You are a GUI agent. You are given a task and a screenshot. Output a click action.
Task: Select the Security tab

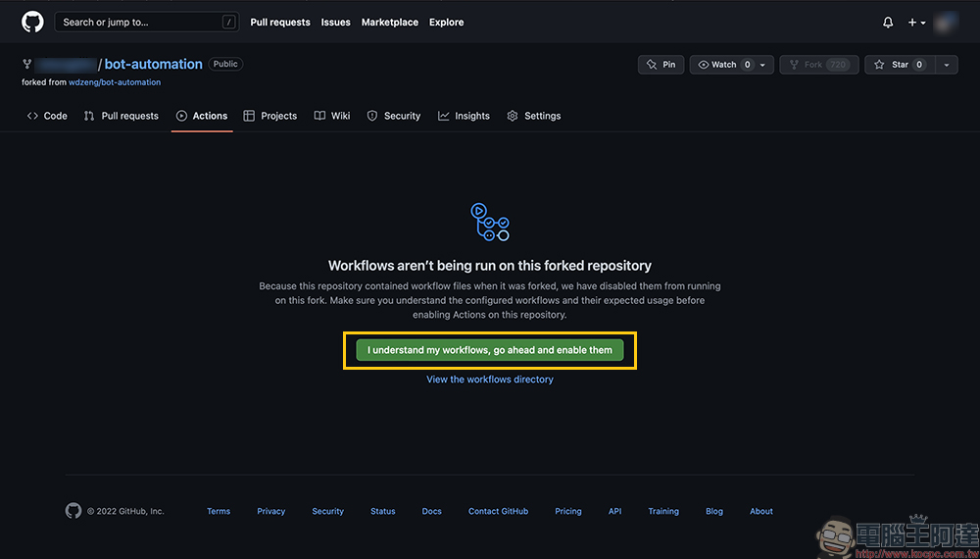(393, 116)
